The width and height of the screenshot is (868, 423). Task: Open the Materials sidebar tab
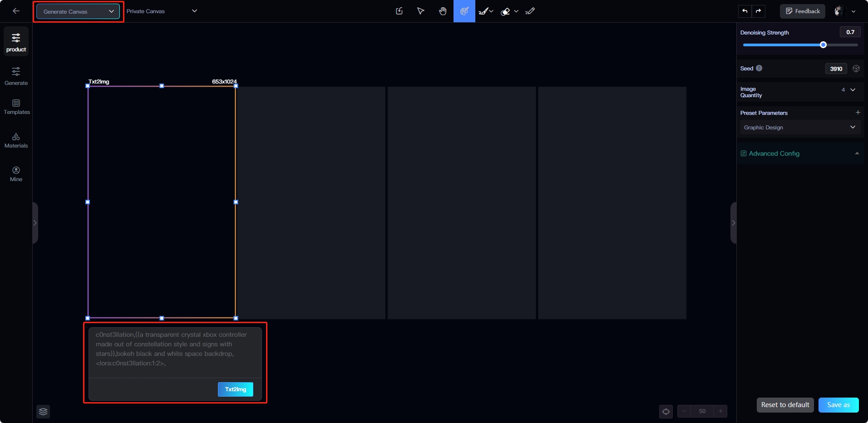click(x=16, y=141)
